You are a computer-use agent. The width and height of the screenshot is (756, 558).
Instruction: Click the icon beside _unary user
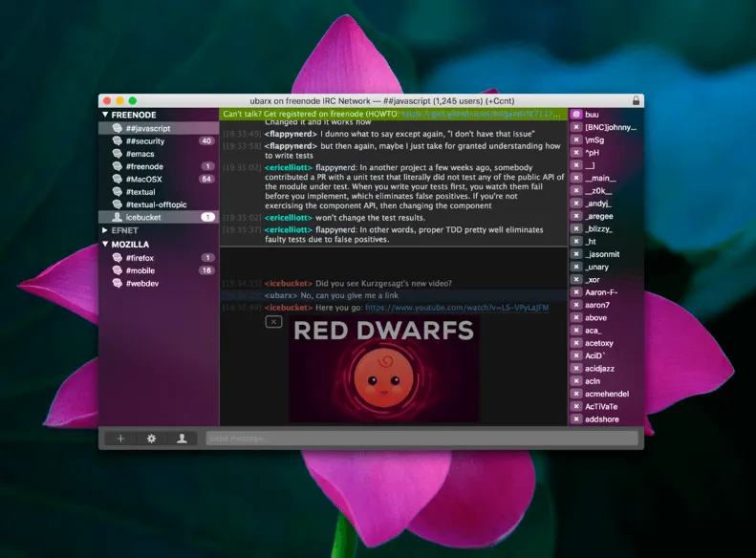point(576,267)
